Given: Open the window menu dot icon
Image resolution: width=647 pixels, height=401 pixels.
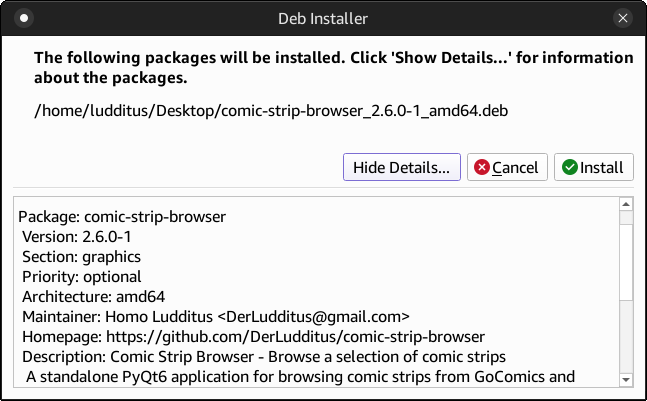Looking at the screenshot, I should point(24,18).
